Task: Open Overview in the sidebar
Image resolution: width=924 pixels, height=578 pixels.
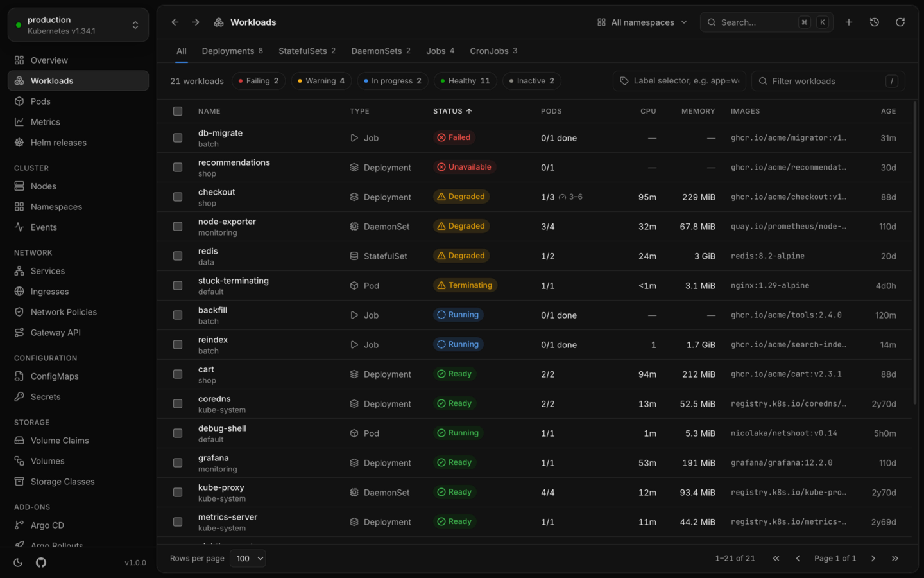Action: 78,60
